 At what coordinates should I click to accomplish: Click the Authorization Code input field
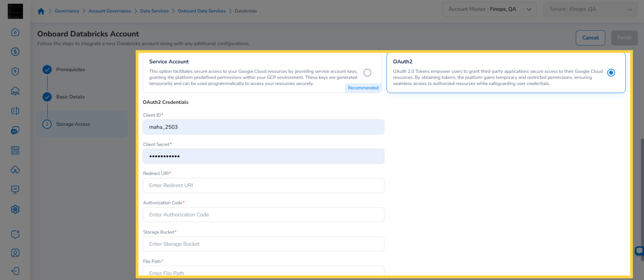coord(264,215)
